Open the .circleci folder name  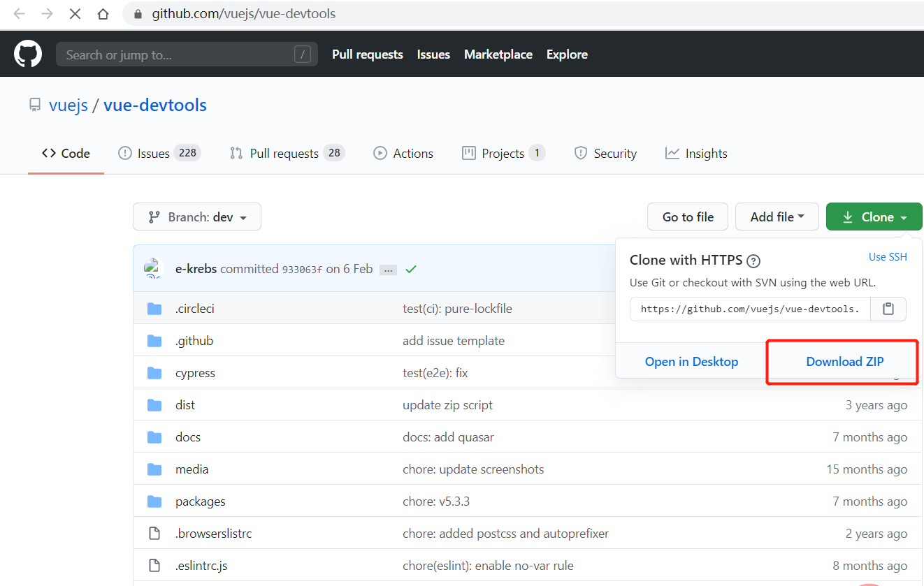point(194,309)
